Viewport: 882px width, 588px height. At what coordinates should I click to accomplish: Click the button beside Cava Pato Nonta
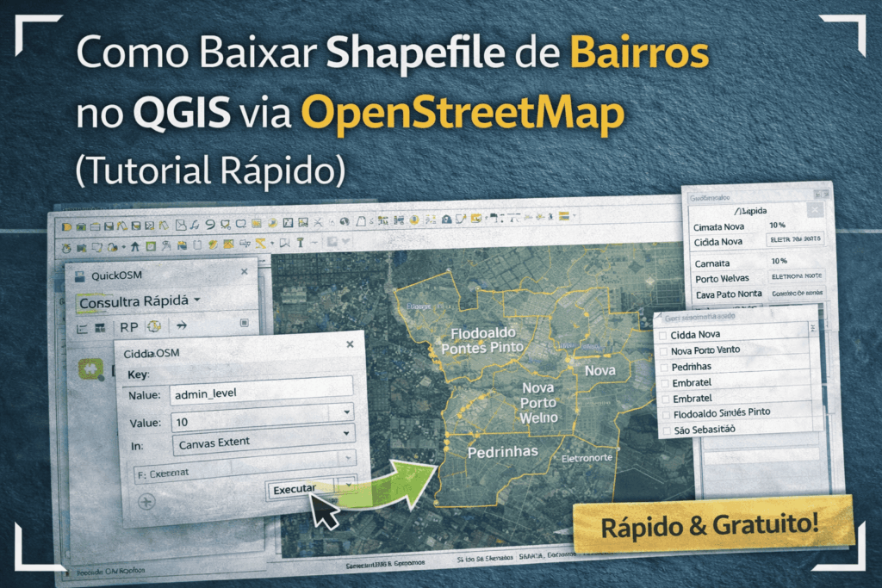click(x=797, y=293)
